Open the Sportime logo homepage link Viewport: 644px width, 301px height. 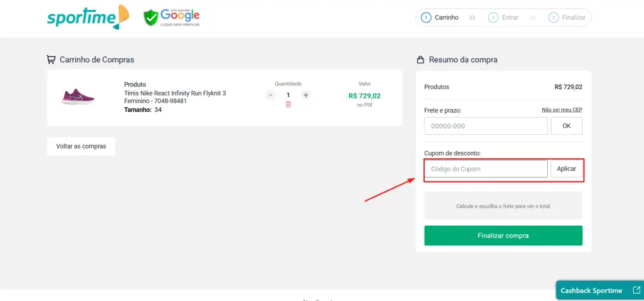pos(88,17)
